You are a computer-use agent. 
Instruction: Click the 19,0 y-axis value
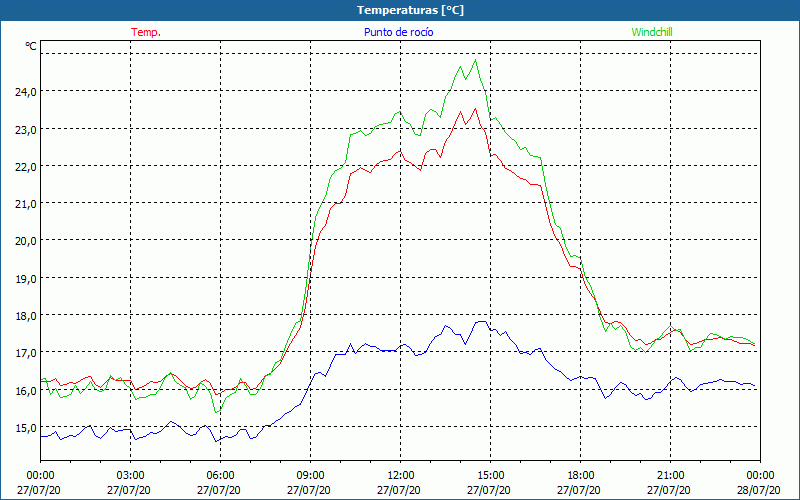tap(27, 279)
